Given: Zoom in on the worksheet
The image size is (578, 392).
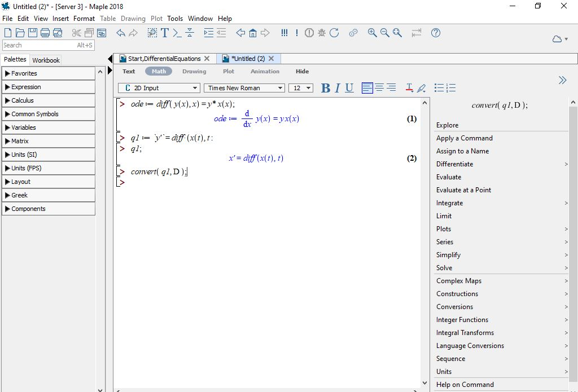Looking at the screenshot, I should 372,33.
